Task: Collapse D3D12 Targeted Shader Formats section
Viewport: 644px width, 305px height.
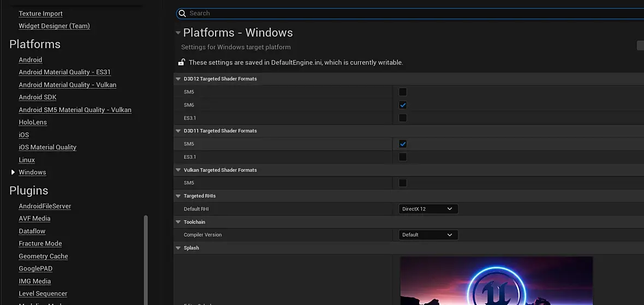Action: 178,79
